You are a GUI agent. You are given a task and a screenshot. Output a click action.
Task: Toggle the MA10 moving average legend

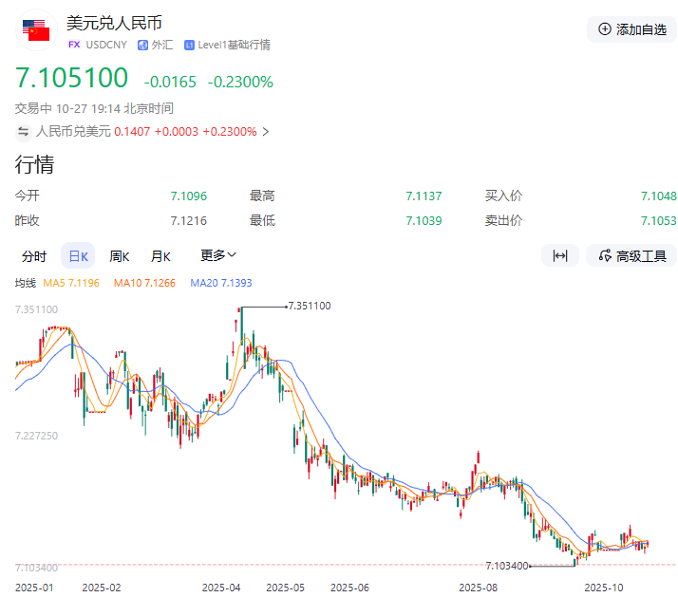coord(144,283)
